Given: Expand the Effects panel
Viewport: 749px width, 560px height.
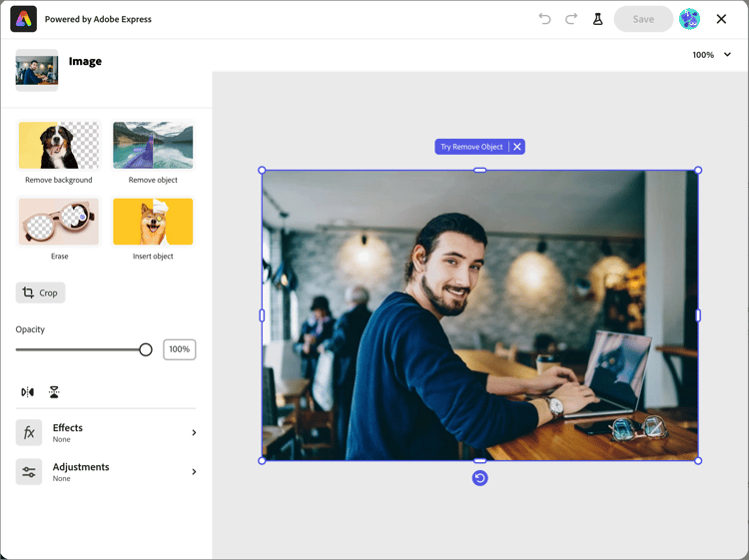Looking at the screenshot, I should point(106,432).
